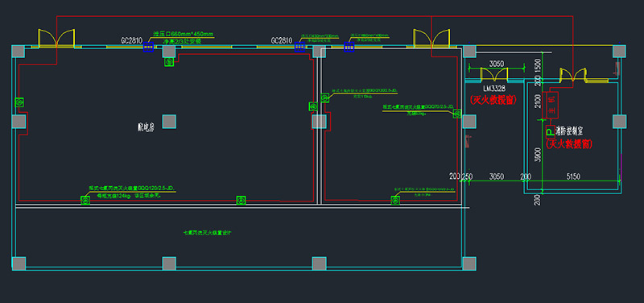Select the gray column next to 配电房 label
Image resolution: width=644 pixels, height=303 pixels.
pos(169,122)
